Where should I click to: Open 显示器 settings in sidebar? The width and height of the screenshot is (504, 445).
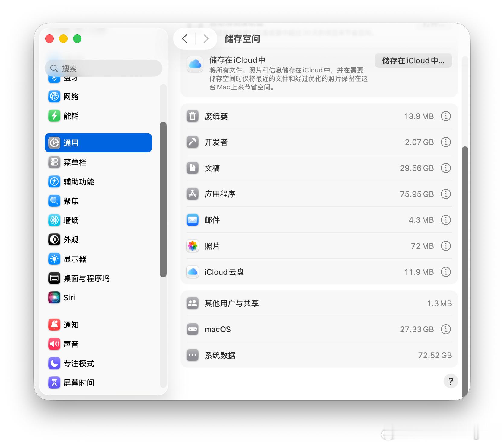point(98,259)
